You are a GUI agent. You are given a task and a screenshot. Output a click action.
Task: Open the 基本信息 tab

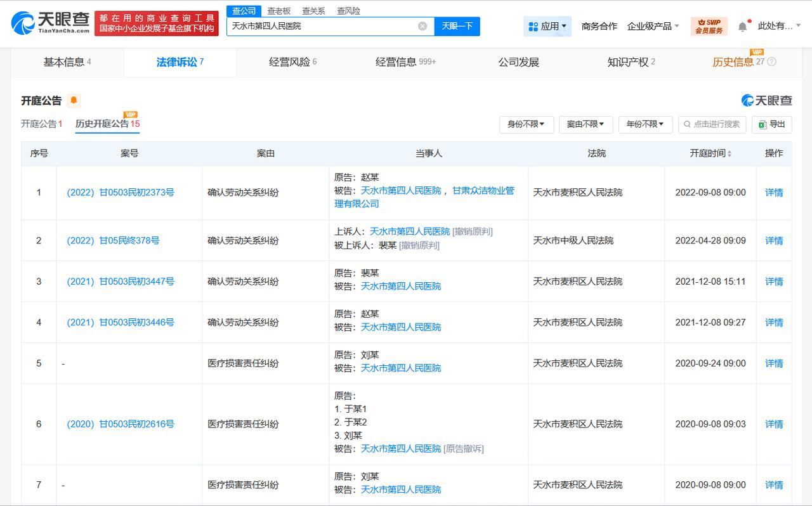[x=67, y=62]
